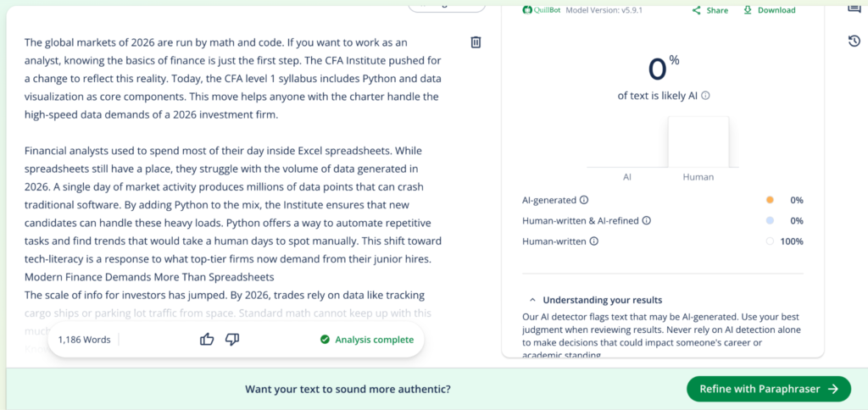Click the orange AI-generated color dot
The image size is (868, 410).
[x=770, y=200]
